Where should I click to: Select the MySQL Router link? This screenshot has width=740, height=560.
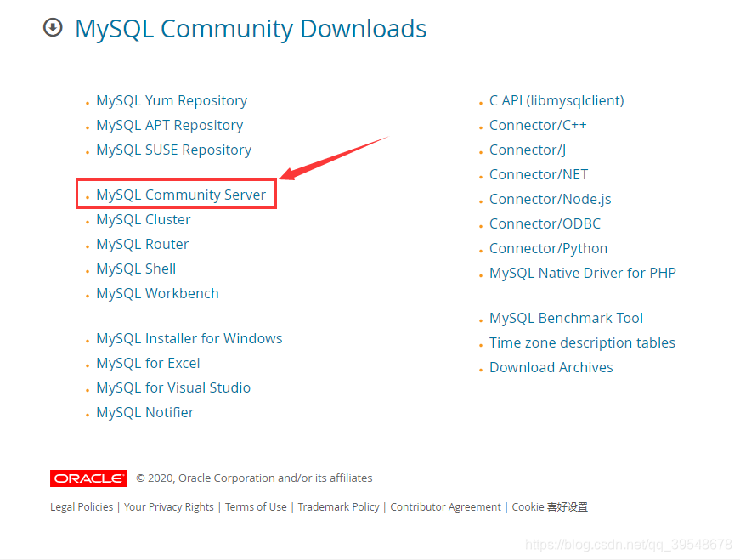(143, 244)
